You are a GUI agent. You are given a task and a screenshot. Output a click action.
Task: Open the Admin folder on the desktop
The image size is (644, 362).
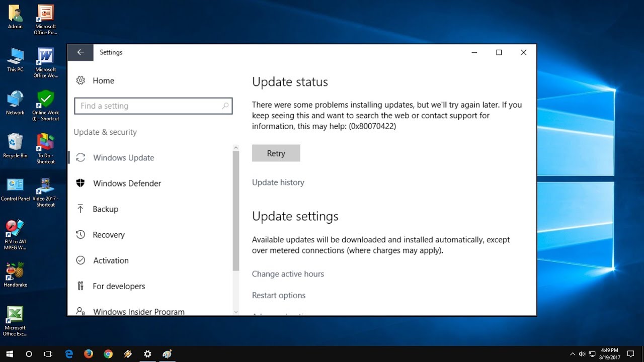pyautogui.click(x=15, y=17)
